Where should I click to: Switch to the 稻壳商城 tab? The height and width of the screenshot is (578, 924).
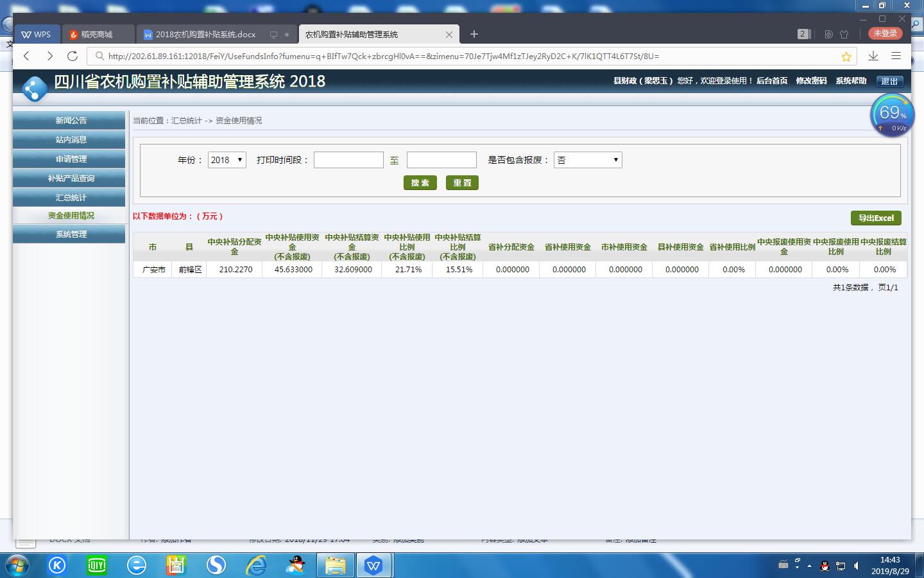(97, 35)
